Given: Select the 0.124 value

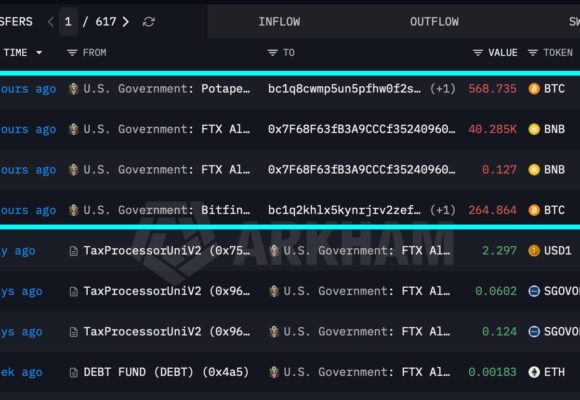Looking at the screenshot, I should tap(499, 332).
